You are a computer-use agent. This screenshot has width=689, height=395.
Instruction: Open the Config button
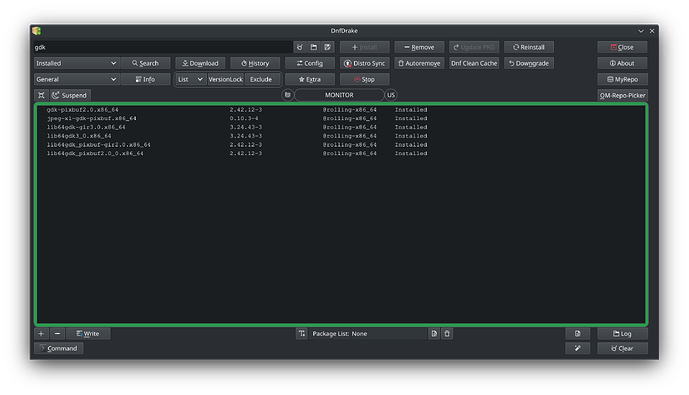point(310,63)
